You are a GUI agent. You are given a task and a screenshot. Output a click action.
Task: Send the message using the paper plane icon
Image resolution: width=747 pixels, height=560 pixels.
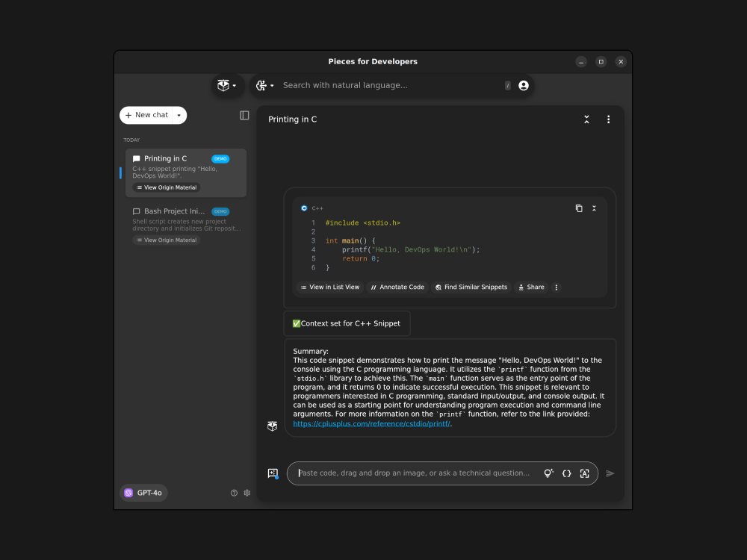point(610,473)
